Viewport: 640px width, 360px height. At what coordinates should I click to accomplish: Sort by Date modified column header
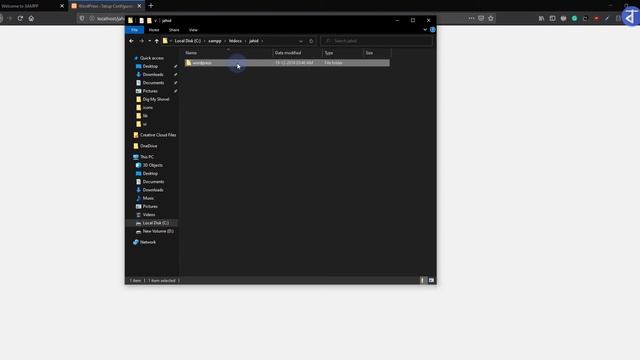[297, 53]
